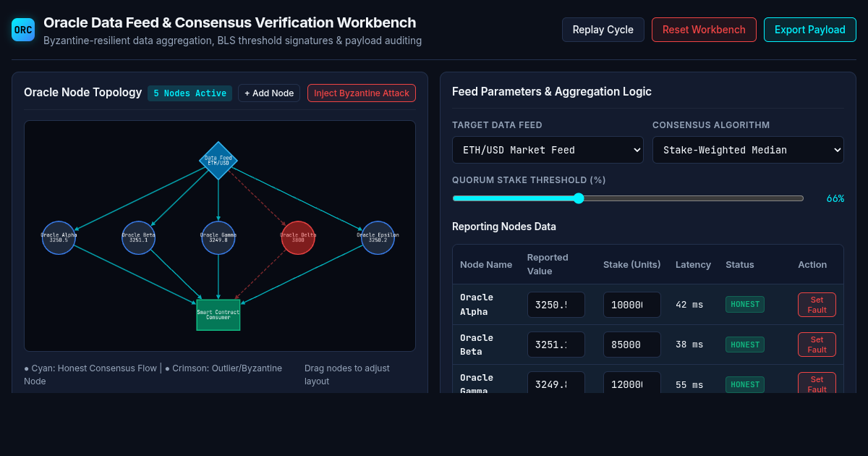Open the Consensus Algorithm dropdown
The height and width of the screenshot is (456, 868).
pos(748,150)
